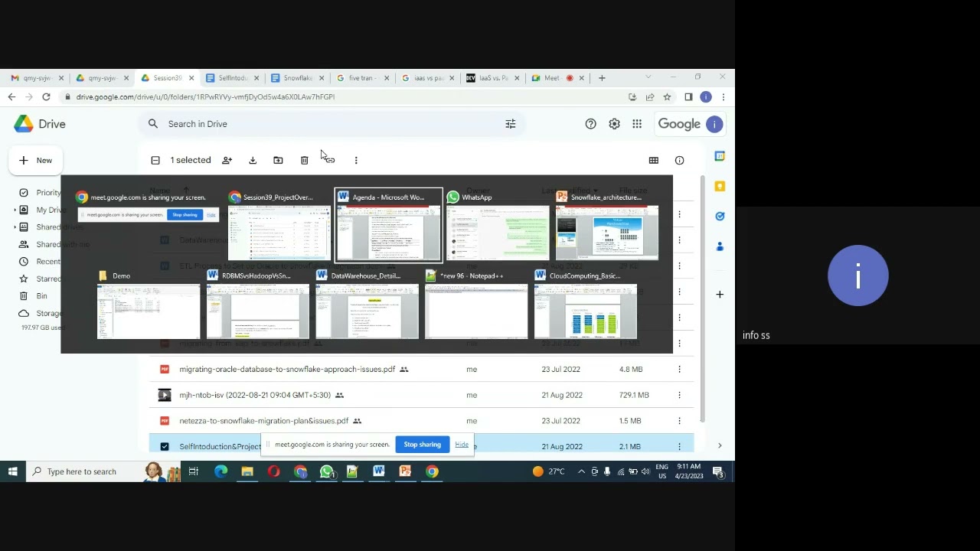
Task: Open a new Chrome tab
Action: [602, 77]
